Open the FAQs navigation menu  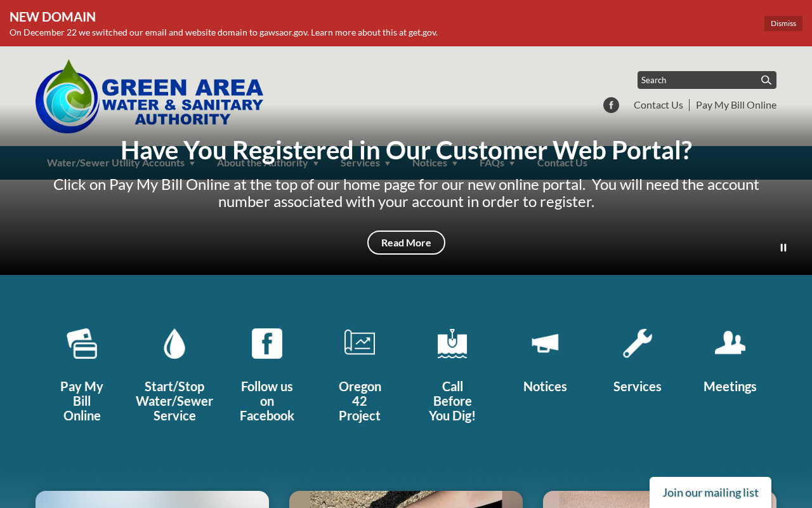pos(497,163)
